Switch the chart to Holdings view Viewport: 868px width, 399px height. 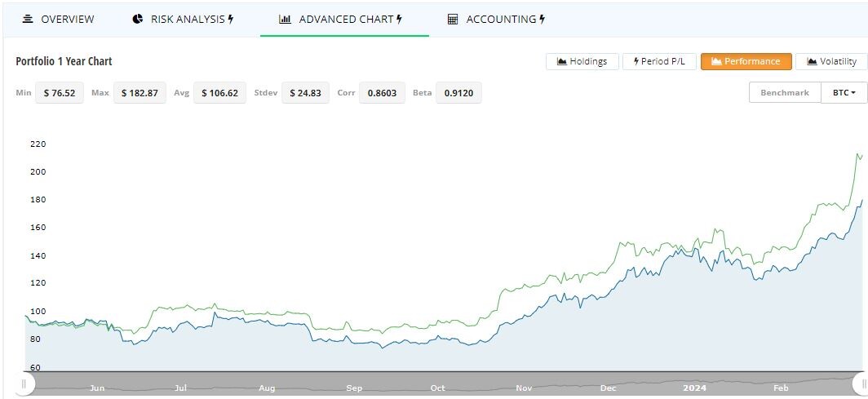(582, 61)
